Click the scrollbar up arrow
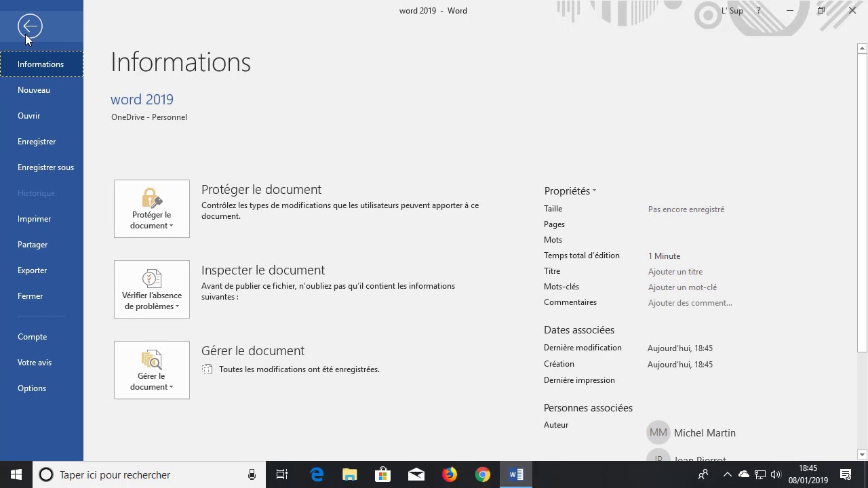Screen dimensions: 868x488 (862, 48)
